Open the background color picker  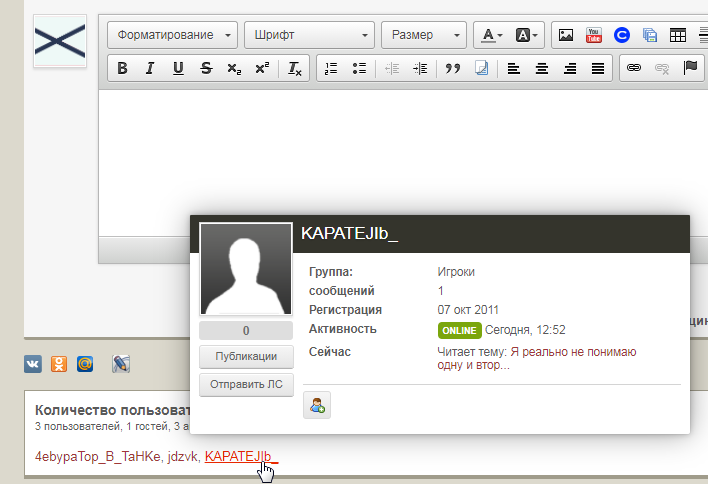[526, 35]
